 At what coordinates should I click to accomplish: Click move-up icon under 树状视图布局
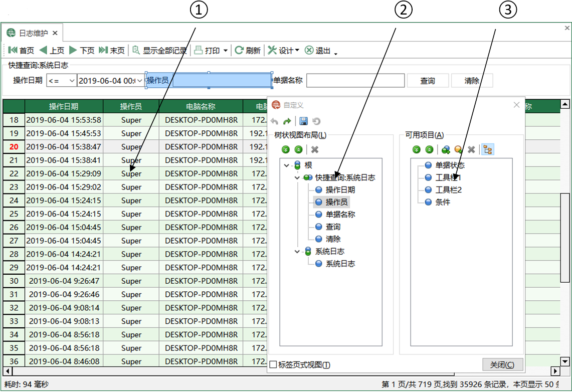(298, 149)
